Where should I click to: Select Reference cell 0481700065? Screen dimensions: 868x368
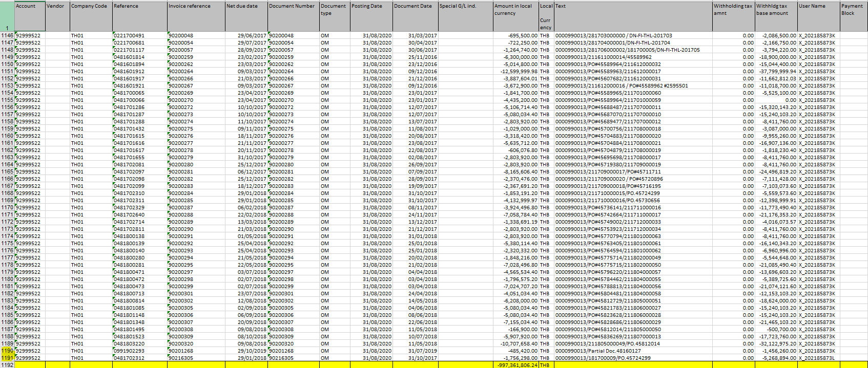[x=140, y=93]
